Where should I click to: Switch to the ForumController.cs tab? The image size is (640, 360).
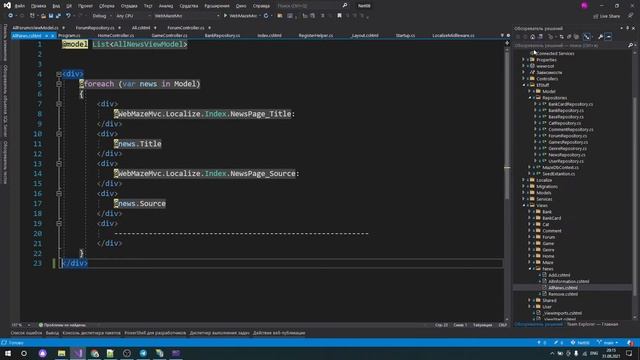click(186, 28)
